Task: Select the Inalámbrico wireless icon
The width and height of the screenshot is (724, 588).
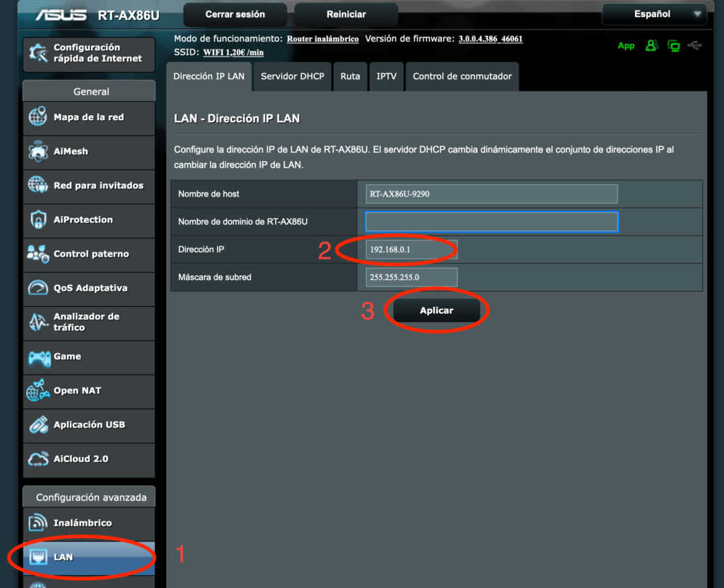Action: 38,522
